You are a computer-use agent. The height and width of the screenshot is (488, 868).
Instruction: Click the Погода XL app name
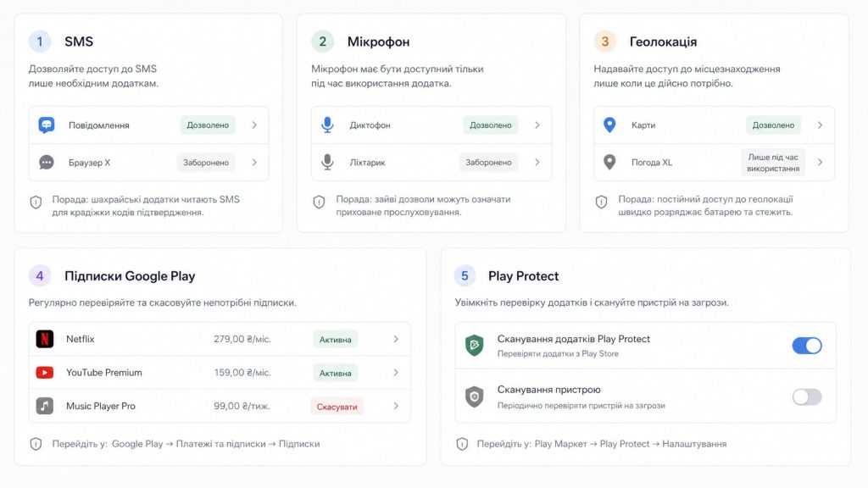(652, 162)
